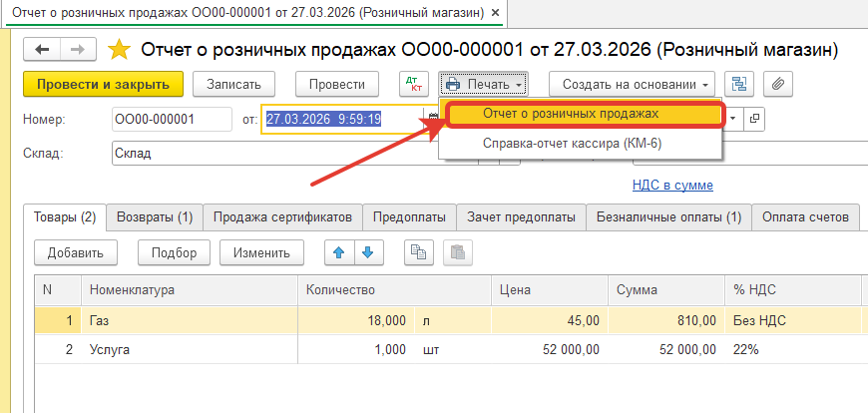The image size is (868, 413).
Task: Expand Создать на основании dropdown
Action: 633,84
